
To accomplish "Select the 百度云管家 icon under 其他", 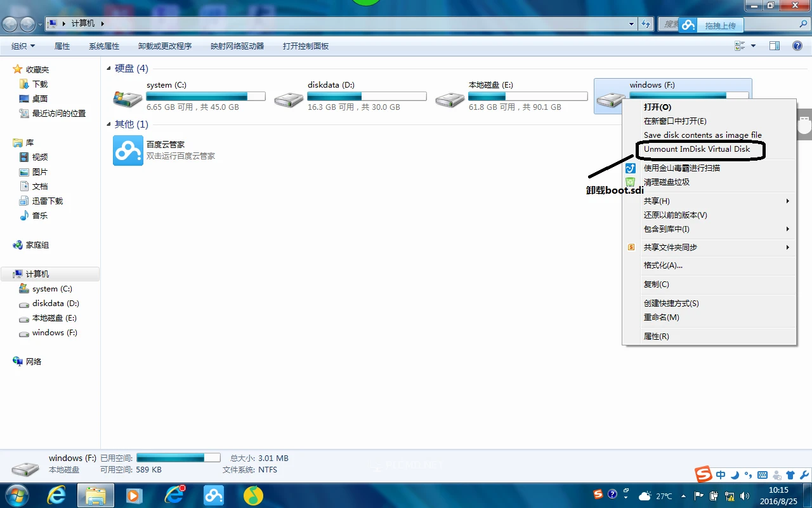I will pos(128,150).
